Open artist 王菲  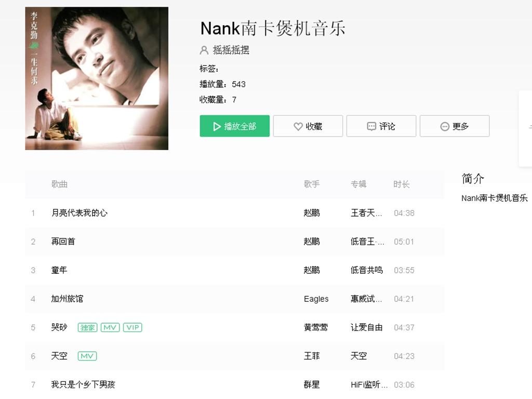pyautogui.click(x=312, y=356)
